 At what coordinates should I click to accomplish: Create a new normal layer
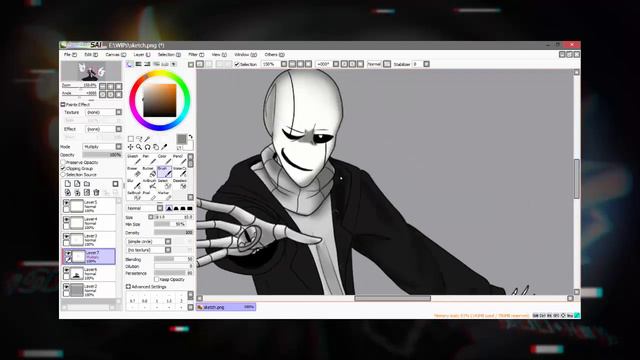tap(68, 184)
